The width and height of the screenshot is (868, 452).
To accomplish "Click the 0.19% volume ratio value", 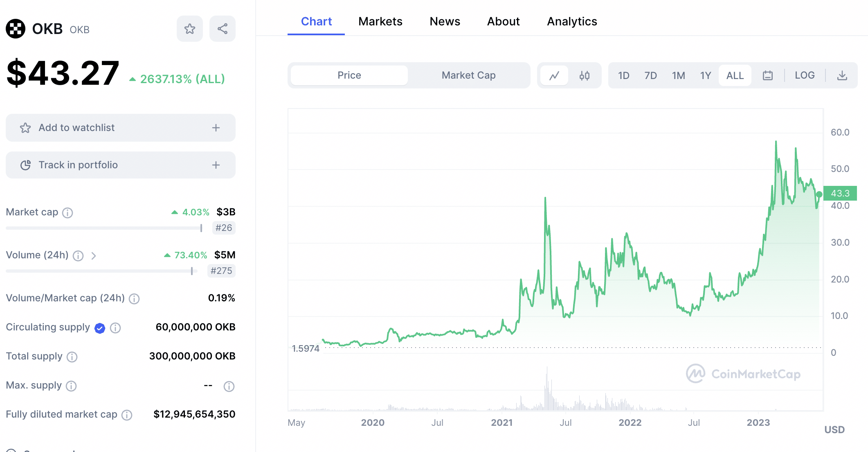I will tap(222, 298).
